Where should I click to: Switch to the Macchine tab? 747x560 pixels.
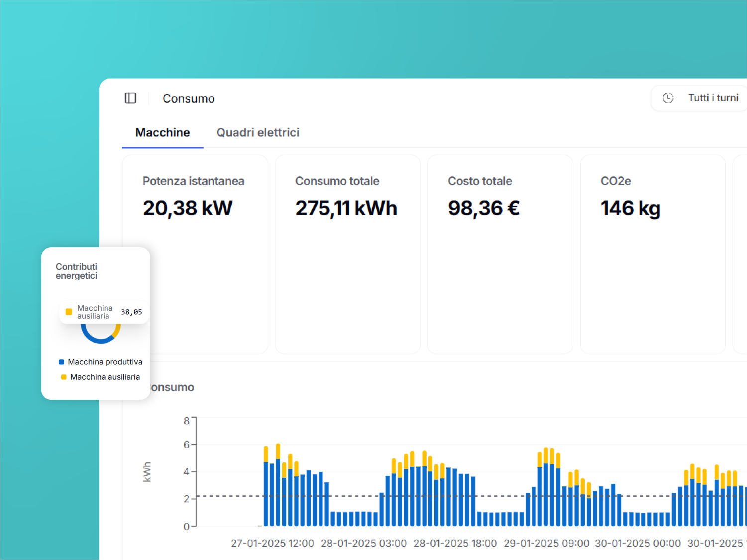click(163, 132)
